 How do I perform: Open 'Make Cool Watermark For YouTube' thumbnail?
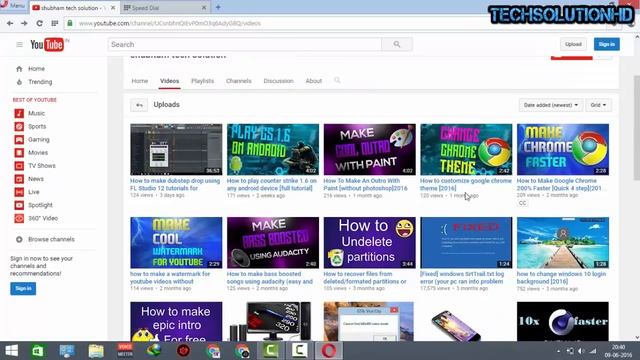(176, 242)
